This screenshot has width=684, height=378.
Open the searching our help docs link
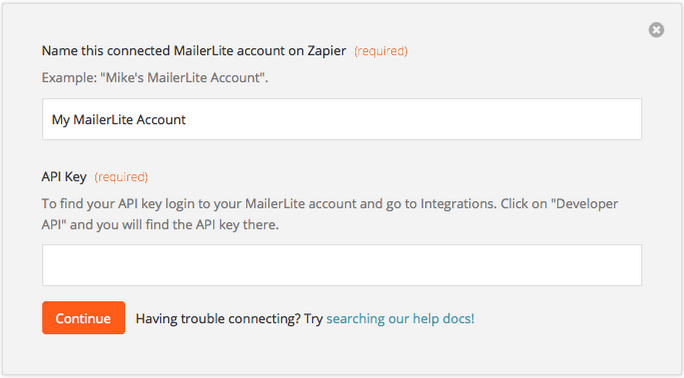(400, 319)
